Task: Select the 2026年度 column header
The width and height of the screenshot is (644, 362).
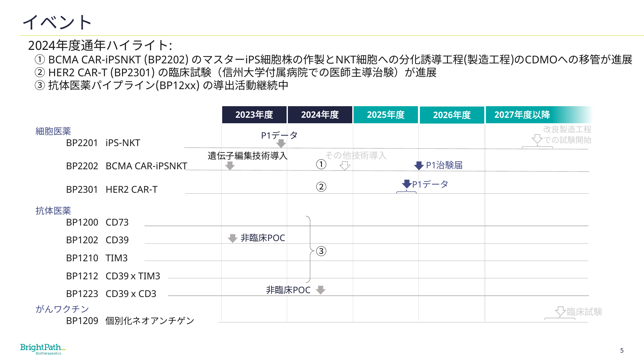Action: click(x=452, y=115)
